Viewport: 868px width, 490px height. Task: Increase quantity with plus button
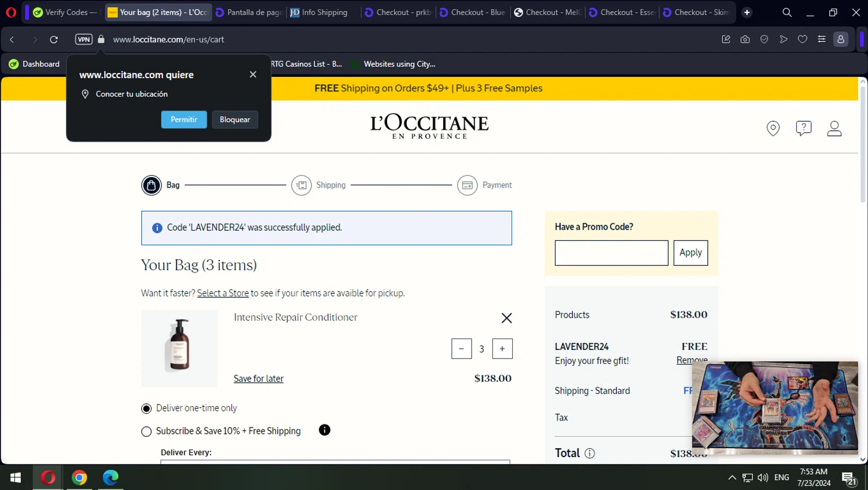[x=502, y=348]
